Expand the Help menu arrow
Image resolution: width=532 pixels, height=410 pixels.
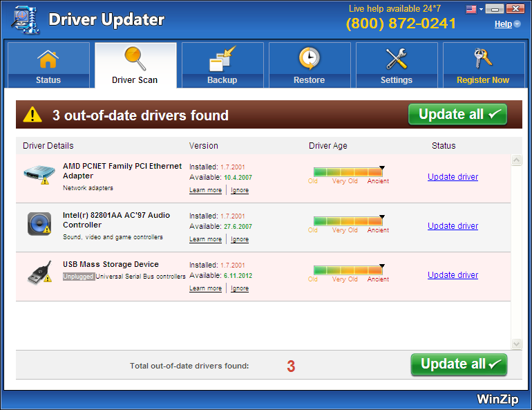point(517,24)
